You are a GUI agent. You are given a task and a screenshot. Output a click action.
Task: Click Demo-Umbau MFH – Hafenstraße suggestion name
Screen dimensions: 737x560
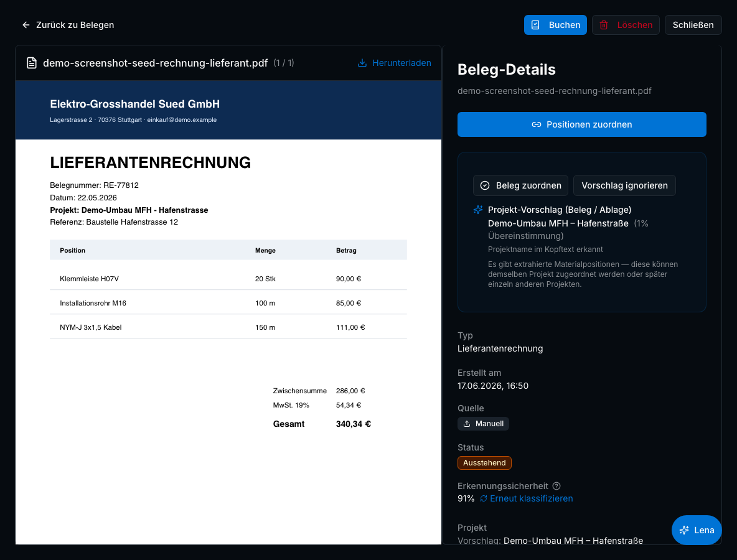(x=558, y=223)
